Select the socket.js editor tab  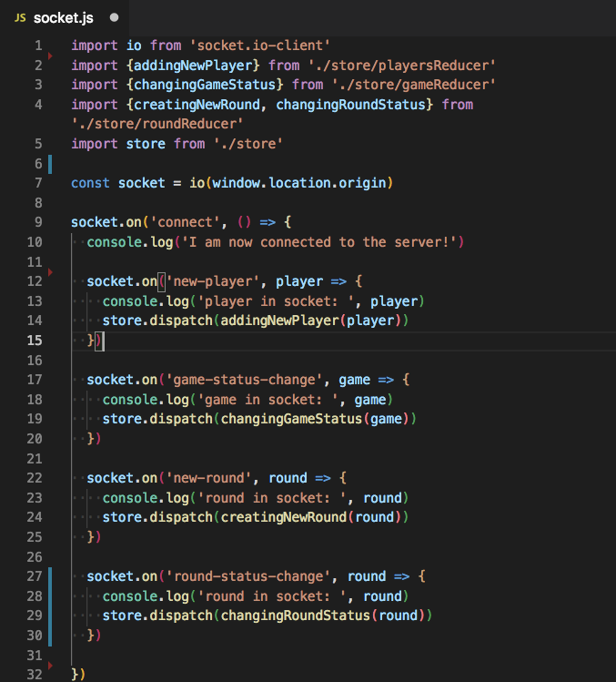pos(65,18)
